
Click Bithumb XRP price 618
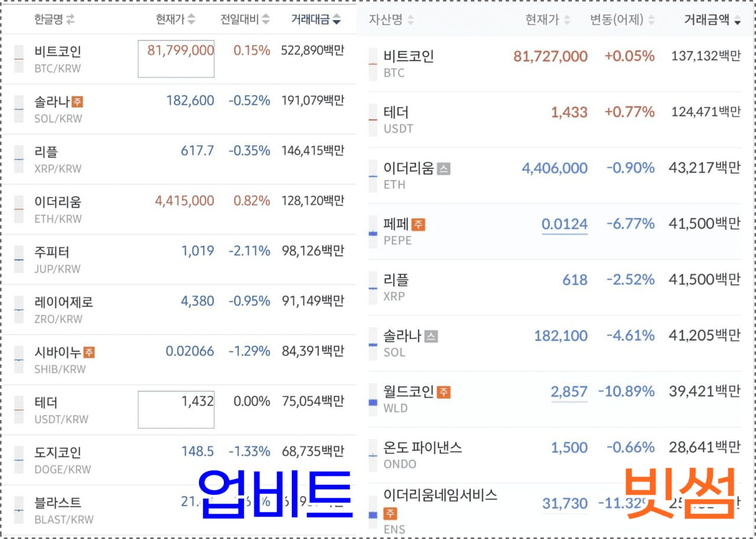575,280
